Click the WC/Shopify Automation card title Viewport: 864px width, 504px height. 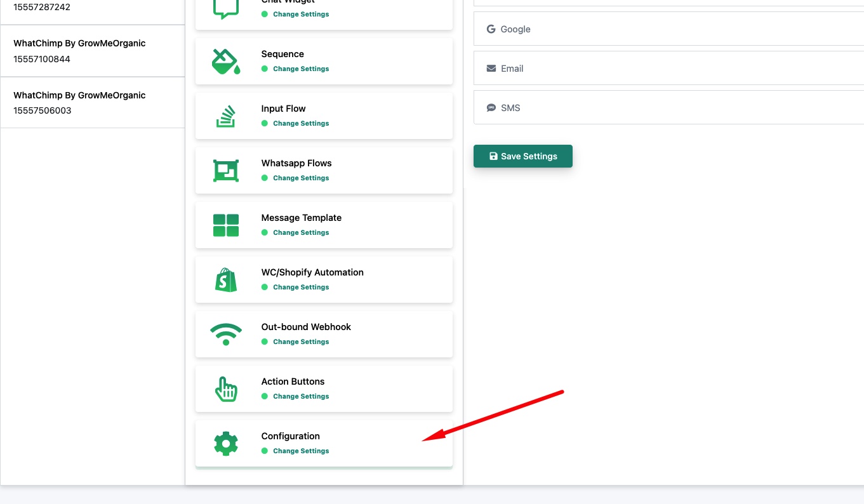pyautogui.click(x=312, y=272)
